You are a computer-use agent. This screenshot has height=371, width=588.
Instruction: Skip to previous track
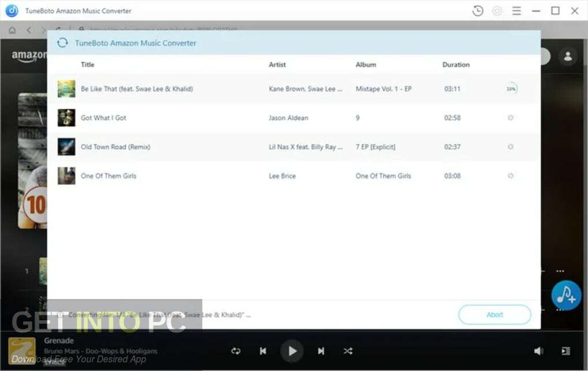pyautogui.click(x=263, y=351)
